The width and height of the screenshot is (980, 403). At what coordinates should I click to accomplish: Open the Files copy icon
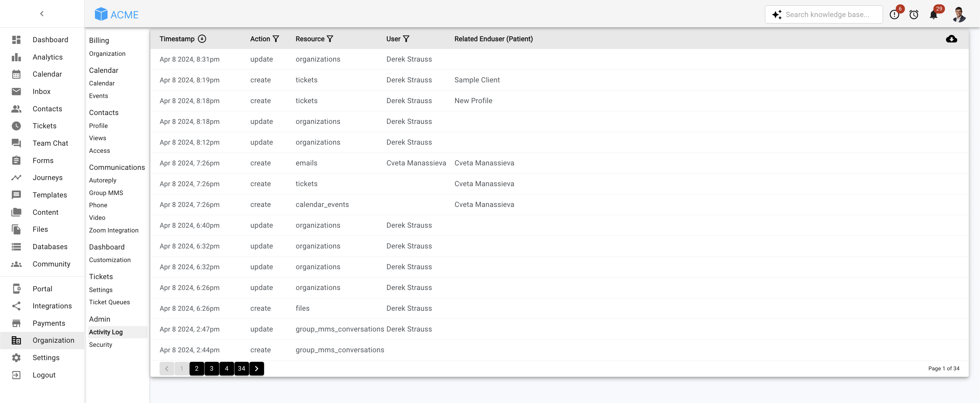pos(16,229)
